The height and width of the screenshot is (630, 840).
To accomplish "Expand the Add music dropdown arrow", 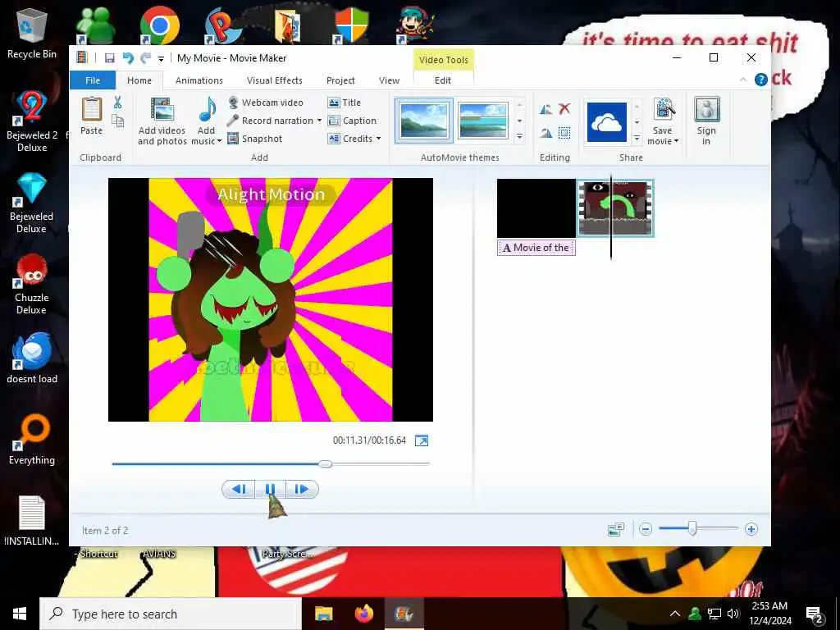I will click(218, 141).
